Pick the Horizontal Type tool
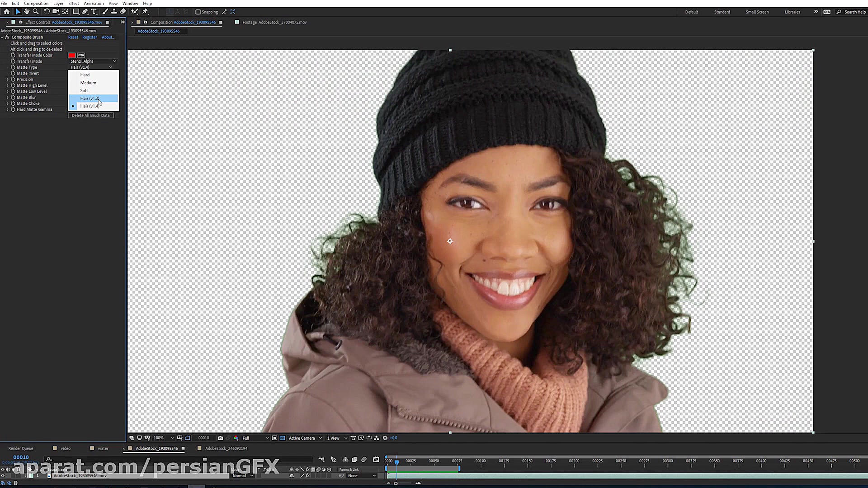The height and width of the screenshot is (488, 868). click(94, 12)
